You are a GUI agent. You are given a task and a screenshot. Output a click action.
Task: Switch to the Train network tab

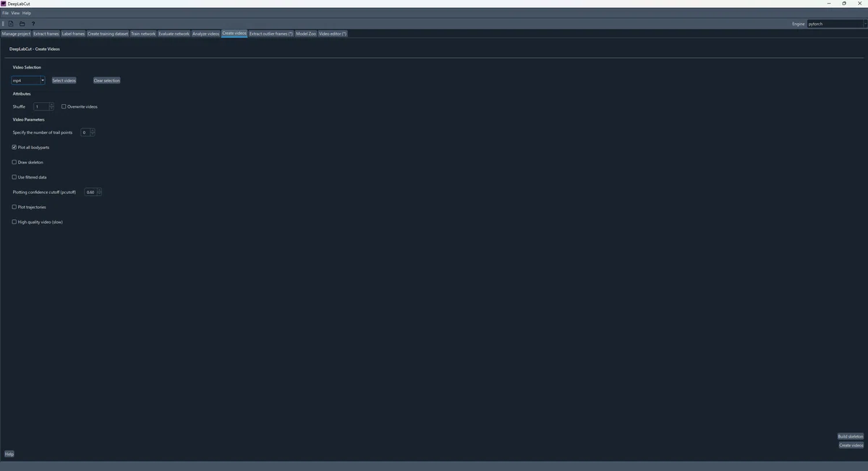pos(143,33)
